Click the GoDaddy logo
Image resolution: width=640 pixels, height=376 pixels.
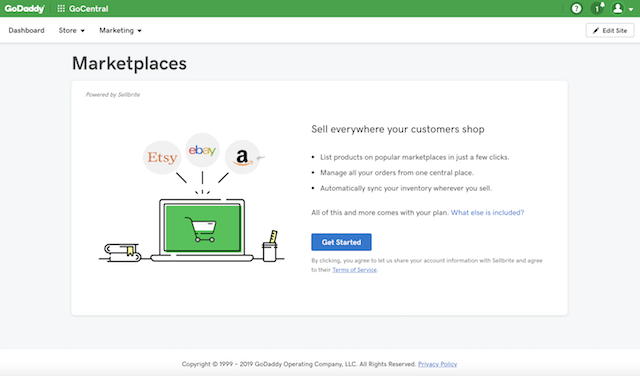pyautogui.click(x=24, y=9)
